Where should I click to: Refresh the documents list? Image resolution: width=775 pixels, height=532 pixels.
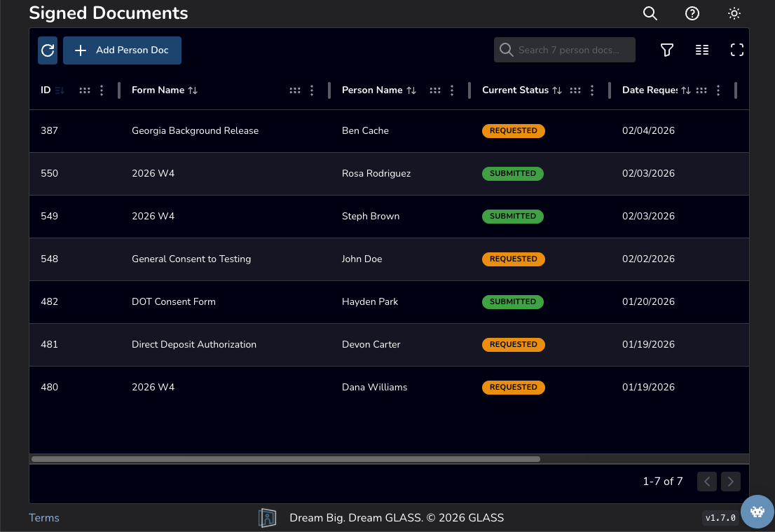pyautogui.click(x=47, y=50)
